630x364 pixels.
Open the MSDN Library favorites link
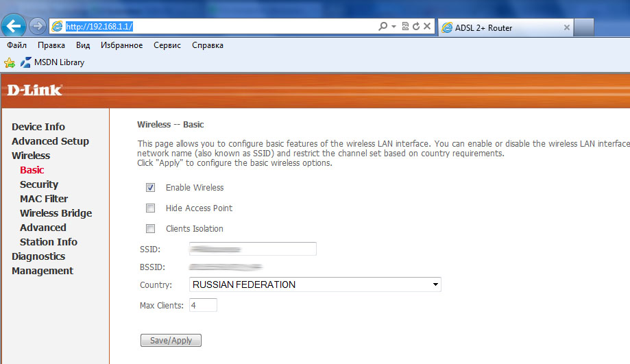[x=59, y=62]
